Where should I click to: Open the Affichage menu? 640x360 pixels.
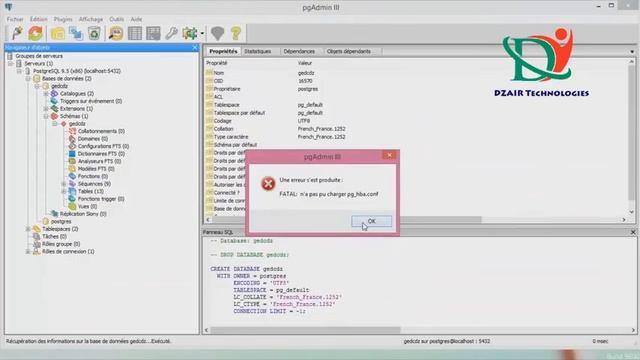91,19
